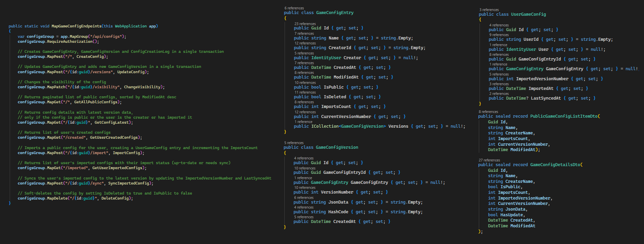Click the RequireAuthorization call
This screenshot has width=644, height=244.
click(x=70, y=41)
